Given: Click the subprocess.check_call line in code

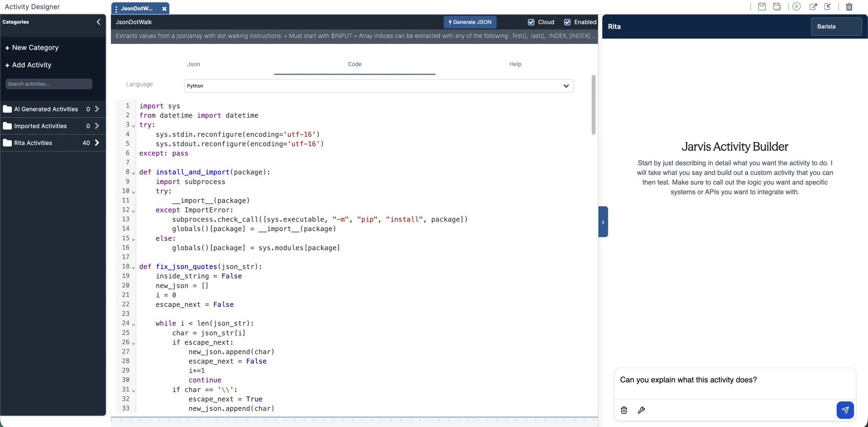Looking at the screenshot, I should tap(320, 219).
